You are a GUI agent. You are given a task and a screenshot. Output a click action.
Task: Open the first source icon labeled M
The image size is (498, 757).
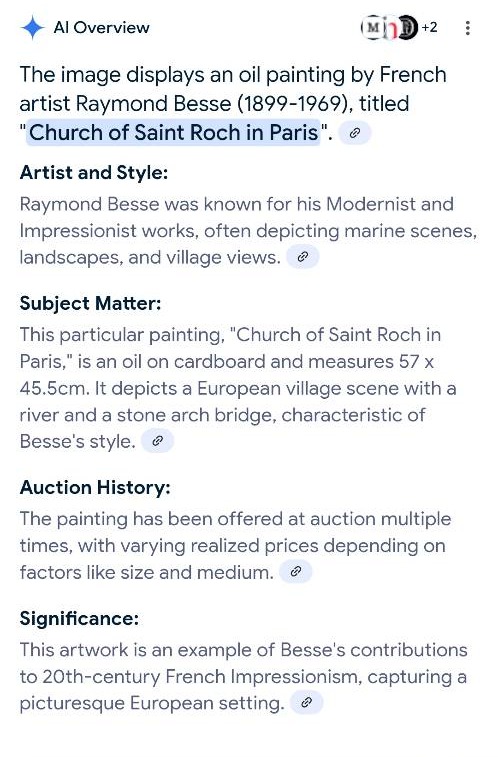pyautogui.click(x=373, y=28)
